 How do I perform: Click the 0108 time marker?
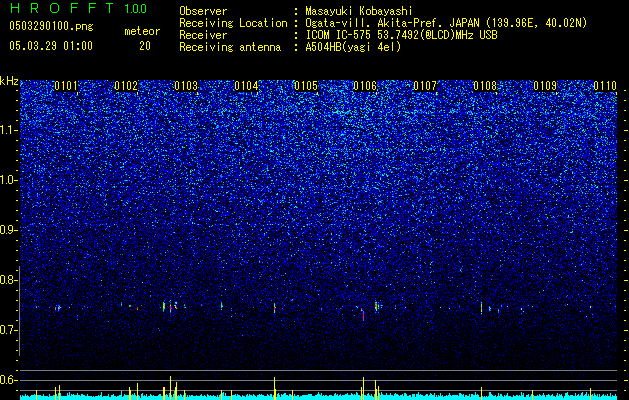click(485, 86)
